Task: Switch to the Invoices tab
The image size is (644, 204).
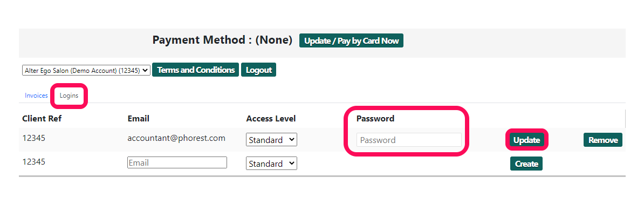Action: pyautogui.click(x=36, y=96)
